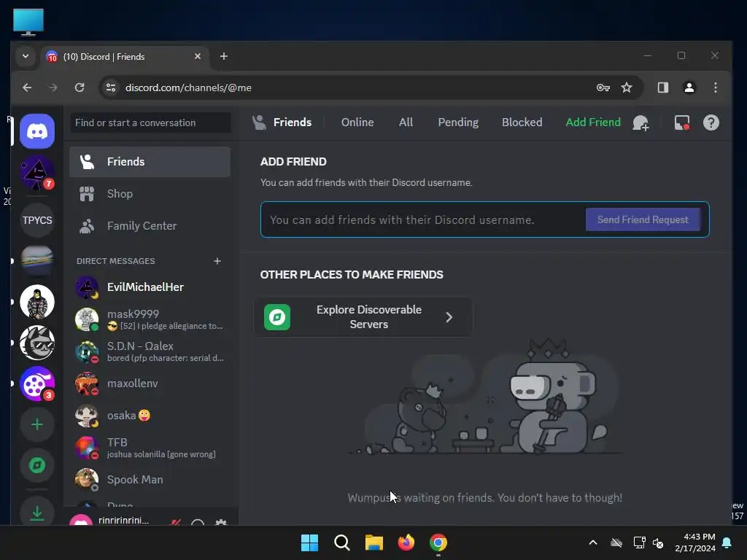Image resolution: width=747 pixels, height=560 pixels.
Task: Open DM with EvilMichaelHer
Action: coord(150,287)
